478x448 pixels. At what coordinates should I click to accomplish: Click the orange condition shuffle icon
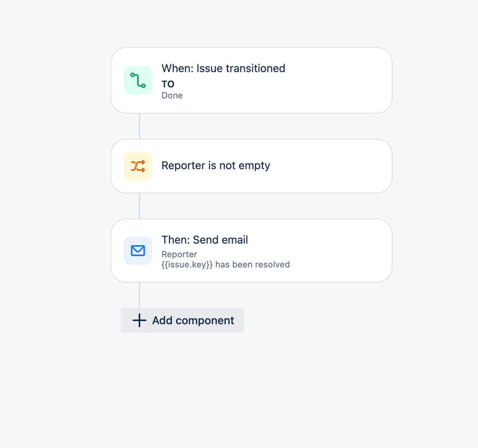point(138,166)
